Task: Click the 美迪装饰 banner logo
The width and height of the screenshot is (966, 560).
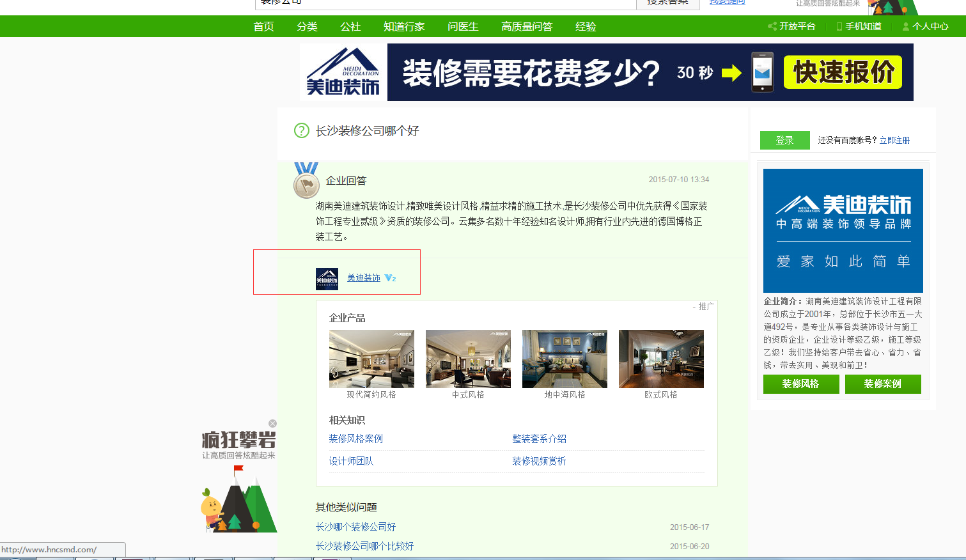Action: (343, 72)
